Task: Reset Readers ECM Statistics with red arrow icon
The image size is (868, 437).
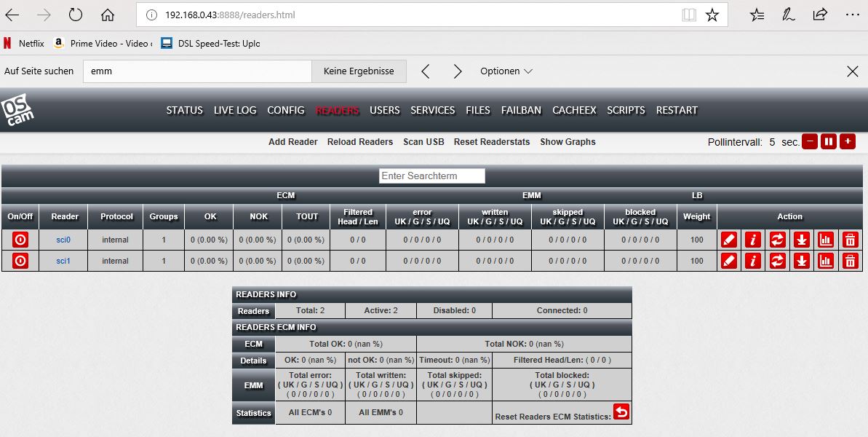Action: (x=621, y=412)
